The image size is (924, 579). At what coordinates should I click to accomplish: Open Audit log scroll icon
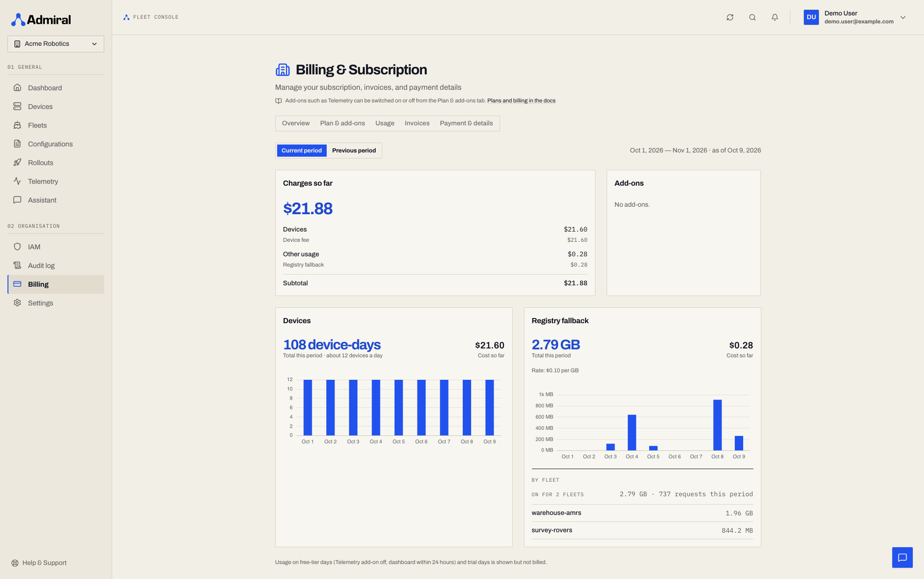pos(17,265)
